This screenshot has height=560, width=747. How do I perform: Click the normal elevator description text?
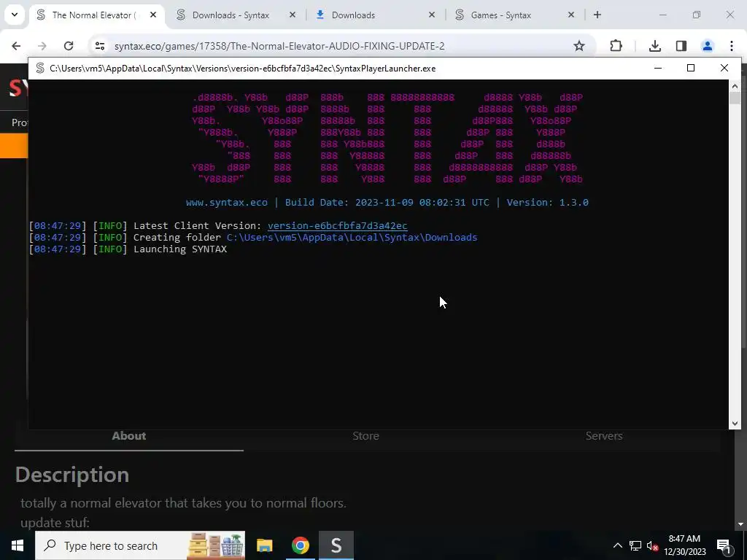pos(183,503)
